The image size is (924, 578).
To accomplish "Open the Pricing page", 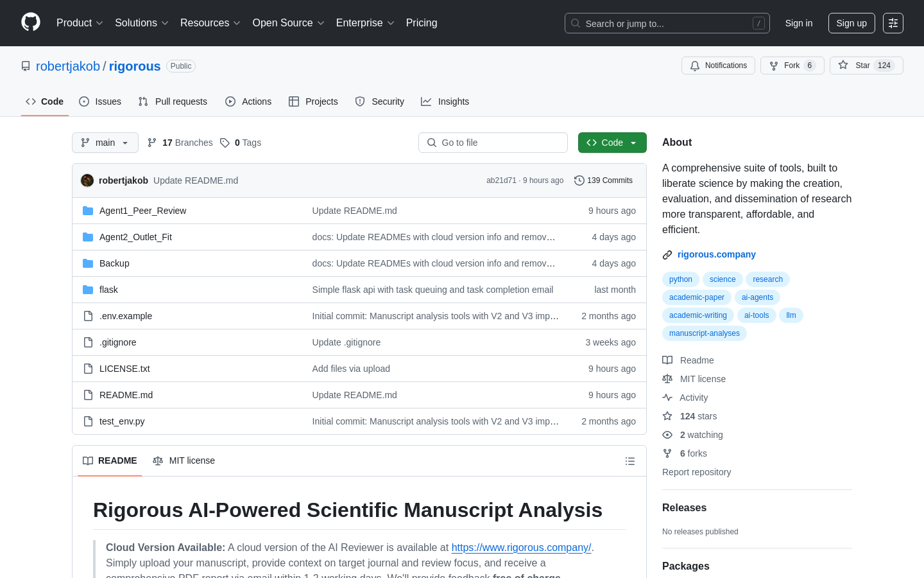I will coord(422,23).
